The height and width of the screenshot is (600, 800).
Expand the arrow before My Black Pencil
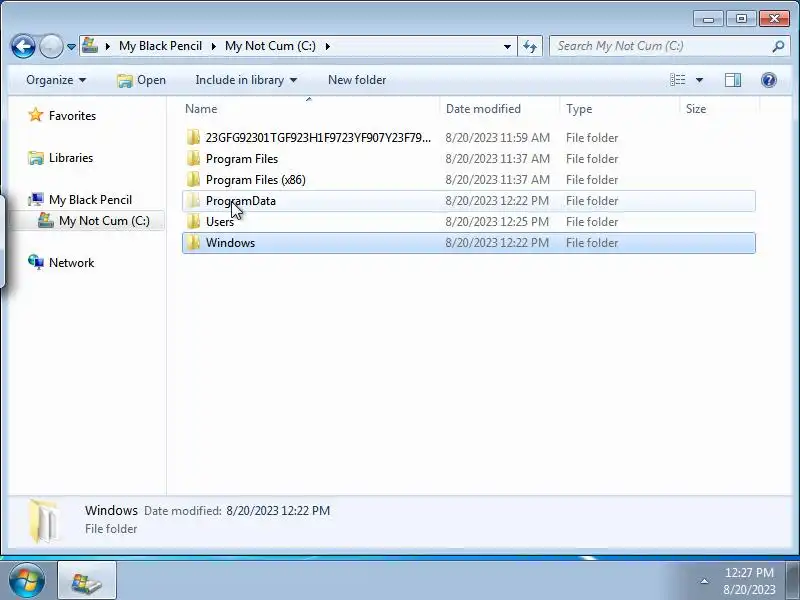click(108, 46)
